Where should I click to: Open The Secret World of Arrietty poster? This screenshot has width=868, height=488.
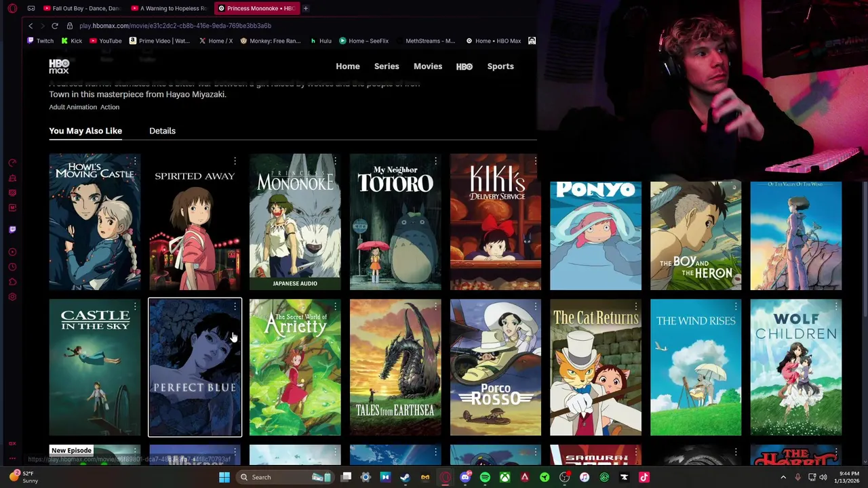tap(295, 367)
